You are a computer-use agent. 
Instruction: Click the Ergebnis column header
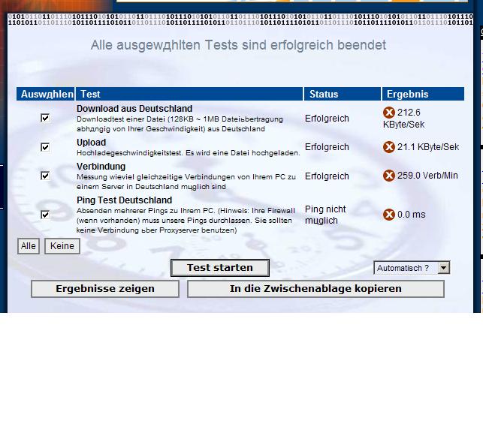click(407, 95)
